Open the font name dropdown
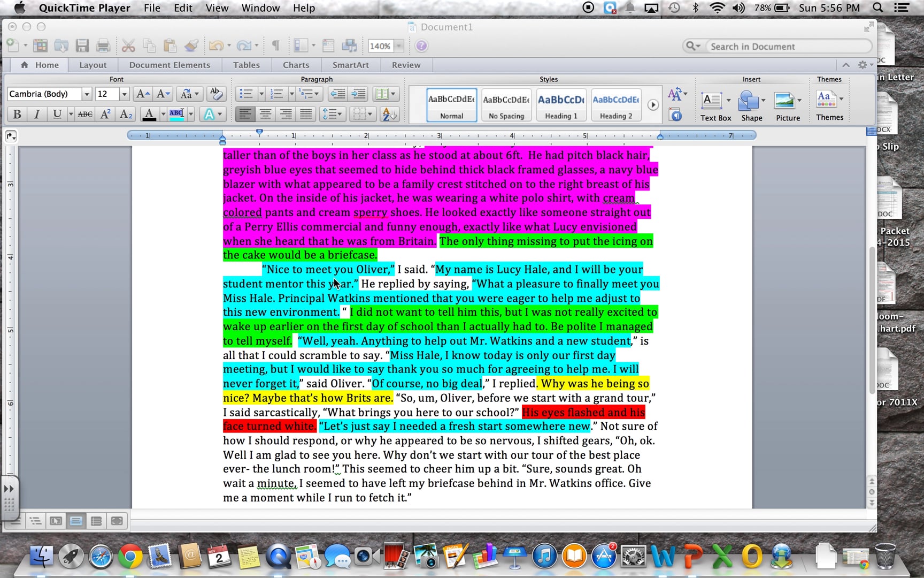 [87, 94]
